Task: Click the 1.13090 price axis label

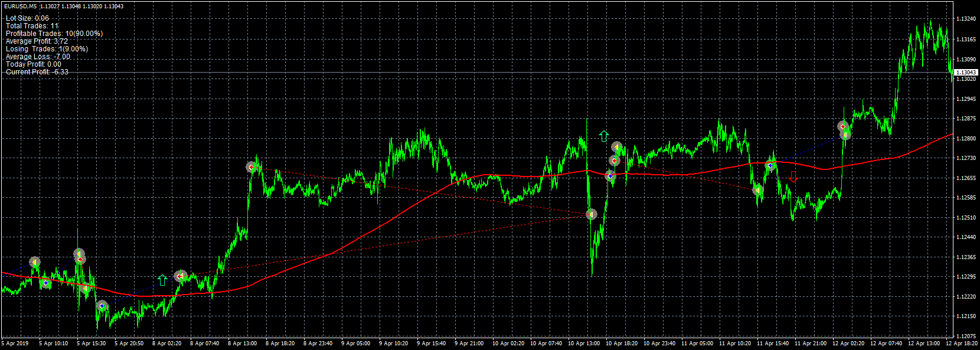Action: [966, 60]
